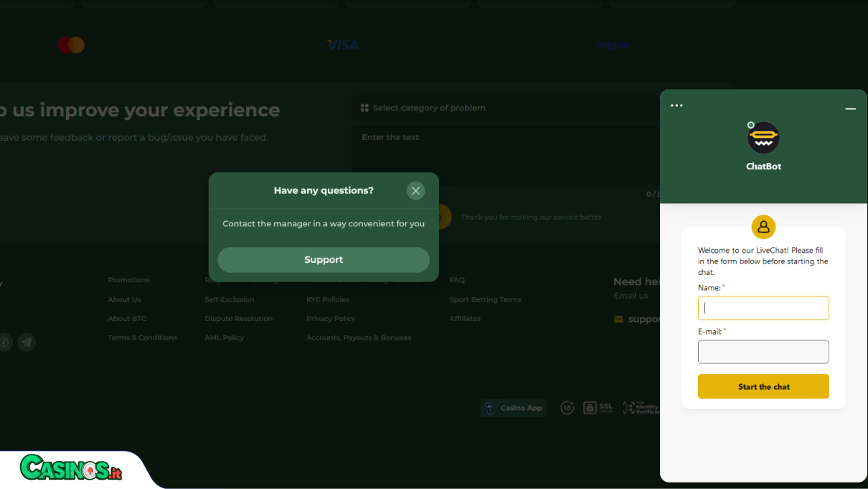
Task: Open the FAQ footer link
Action: pyautogui.click(x=457, y=280)
